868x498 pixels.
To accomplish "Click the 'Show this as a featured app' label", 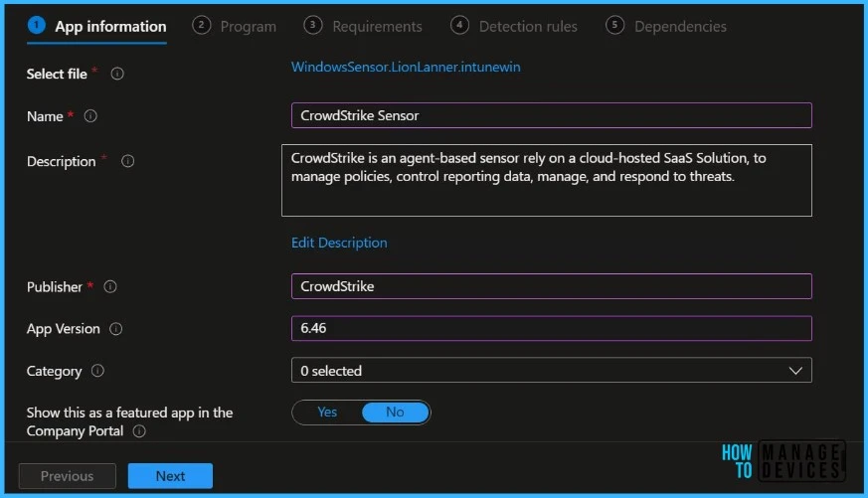I will [129, 421].
